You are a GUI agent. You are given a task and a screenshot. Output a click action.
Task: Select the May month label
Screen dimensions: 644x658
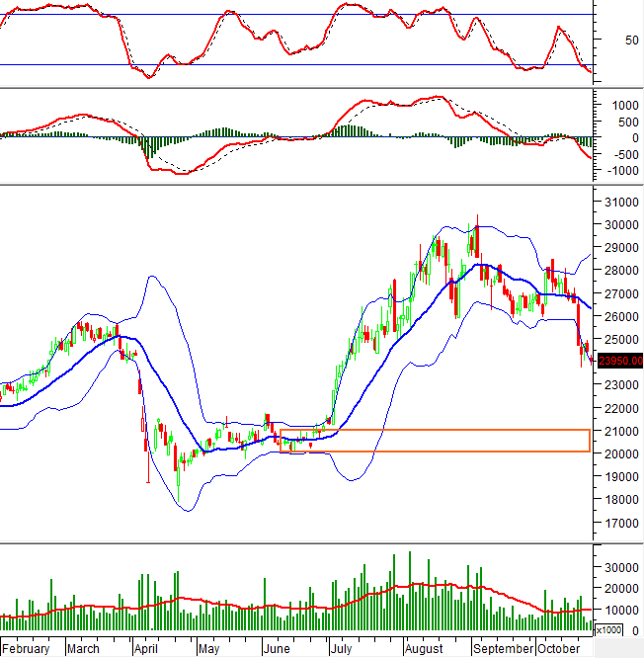coord(208,649)
